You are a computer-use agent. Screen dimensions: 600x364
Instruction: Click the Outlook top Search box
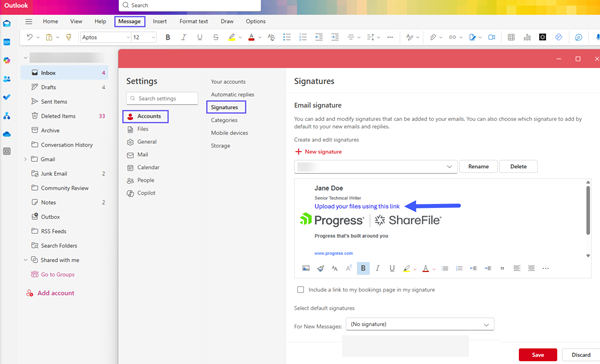(190, 5)
